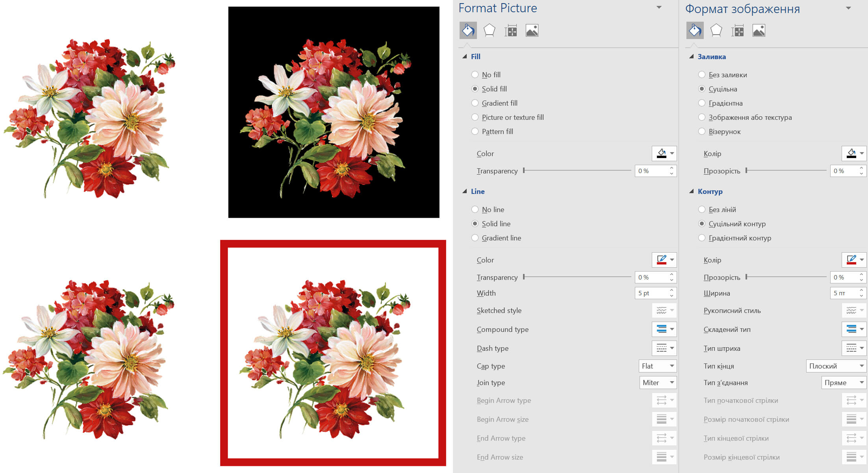Viewport: 868px width, 473px height.
Task: Open Effects pentagon icon in Формат зображення pane
Action: (716, 30)
